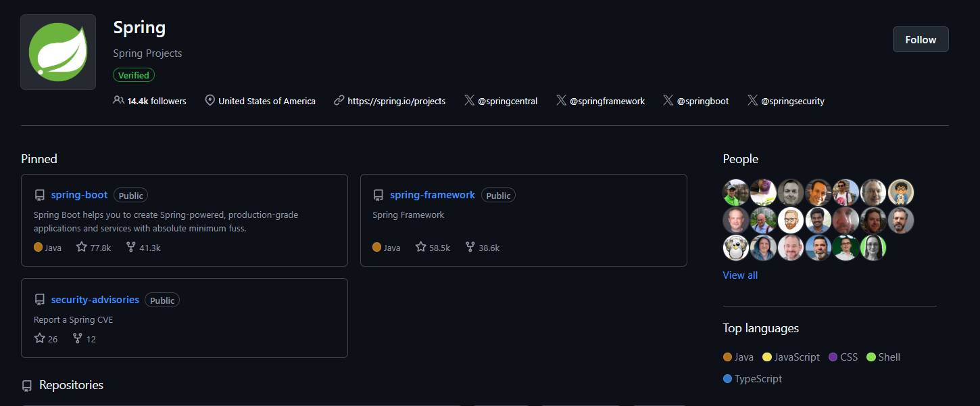This screenshot has width=980, height=406.
Task: Click the Spring green leaf logo
Action: (58, 52)
